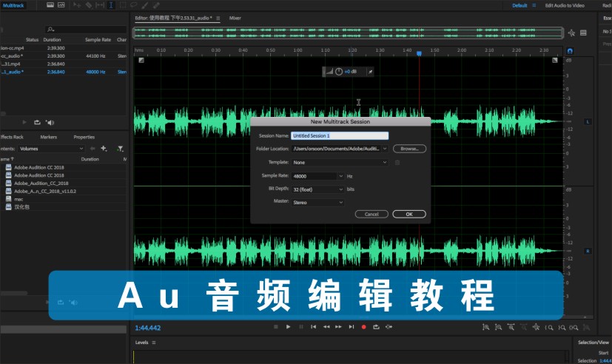Click Zoom In (Amplitude) icon
Screen dimensions: 612x364
[485, 327]
